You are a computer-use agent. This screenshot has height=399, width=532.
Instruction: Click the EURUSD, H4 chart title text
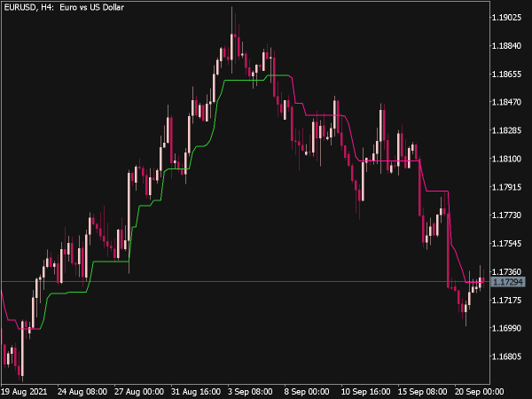coord(64,7)
